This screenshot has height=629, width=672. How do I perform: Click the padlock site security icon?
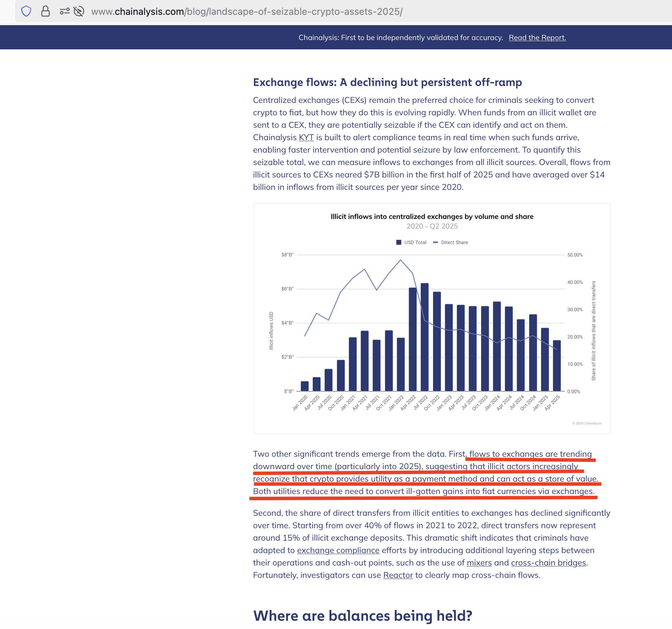pos(45,11)
